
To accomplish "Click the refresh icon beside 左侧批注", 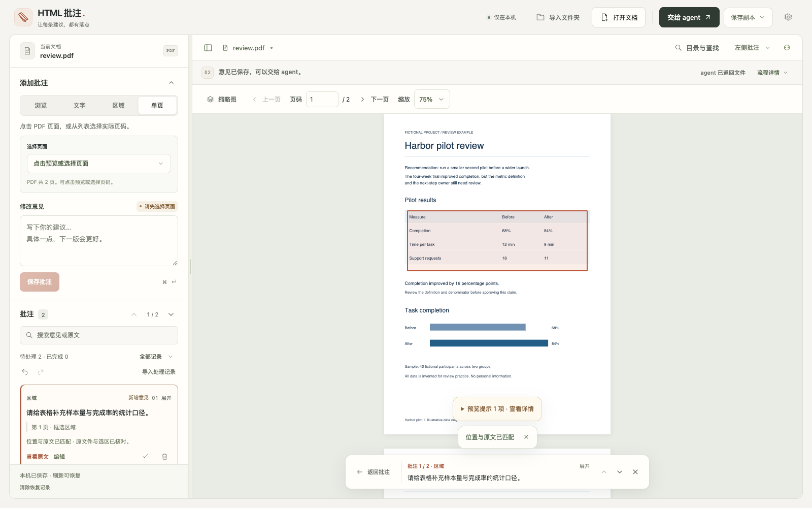I will pos(787,48).
